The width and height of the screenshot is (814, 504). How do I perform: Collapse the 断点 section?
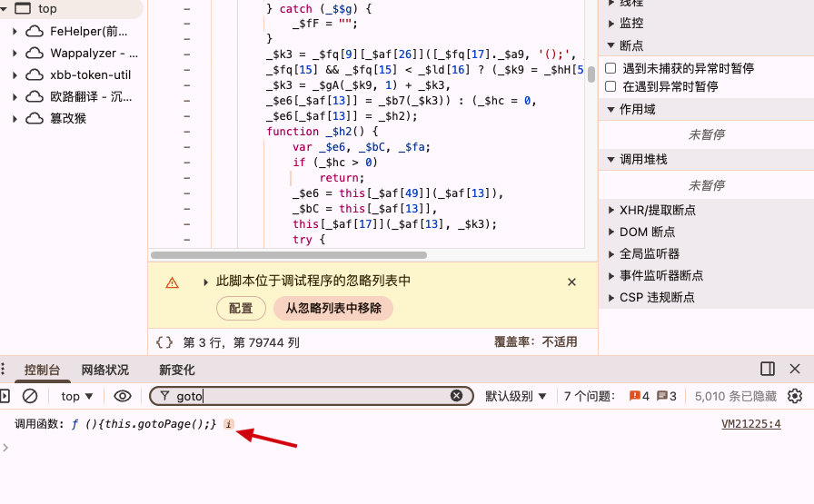(x=611, y=45)
